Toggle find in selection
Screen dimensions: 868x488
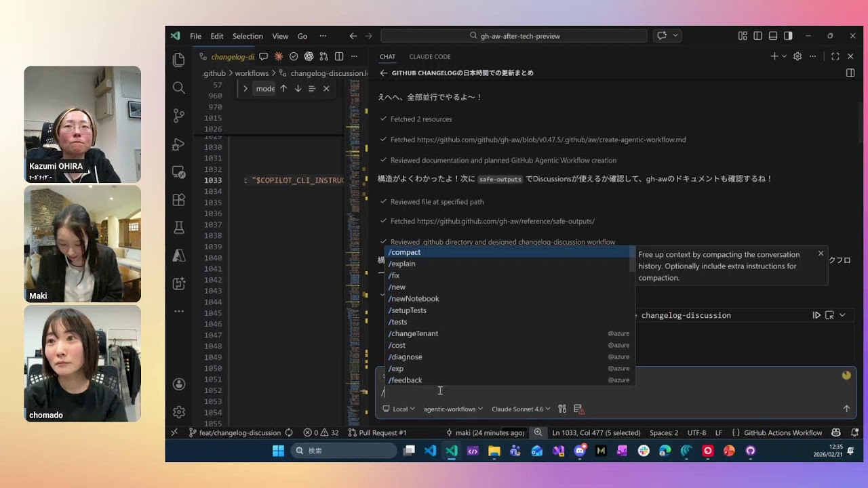click(x=312, y=88)
